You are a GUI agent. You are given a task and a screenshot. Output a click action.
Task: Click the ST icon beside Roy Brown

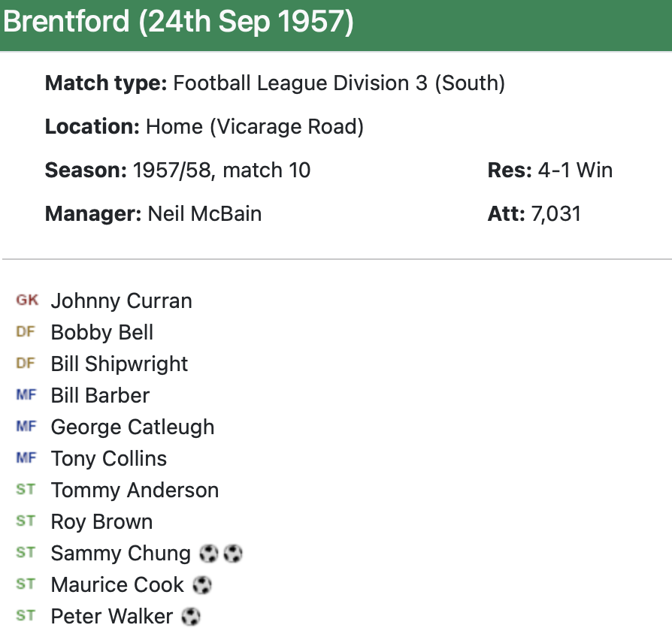tap(26, 521)
